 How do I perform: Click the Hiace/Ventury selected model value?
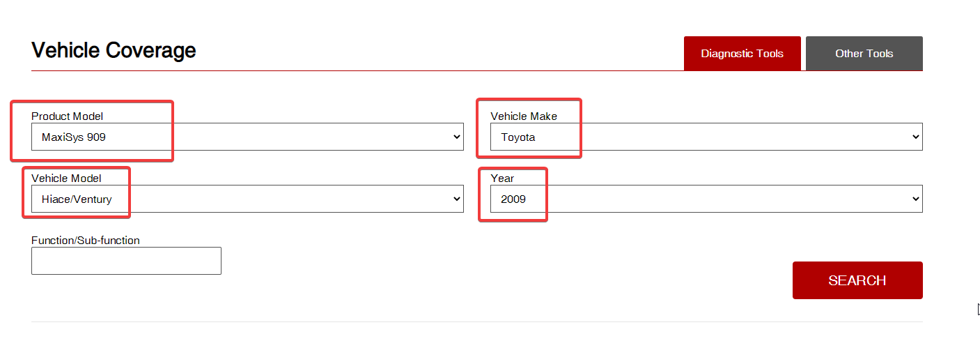click(77, 199)
